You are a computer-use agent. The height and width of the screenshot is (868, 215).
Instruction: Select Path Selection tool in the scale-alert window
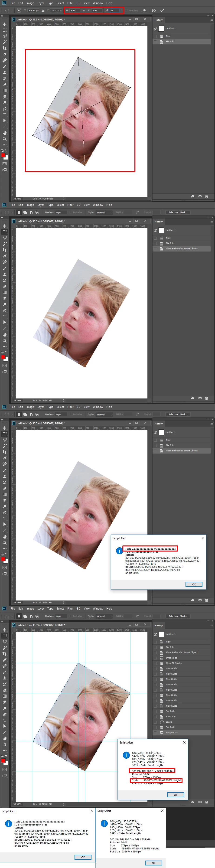point(5,525)
